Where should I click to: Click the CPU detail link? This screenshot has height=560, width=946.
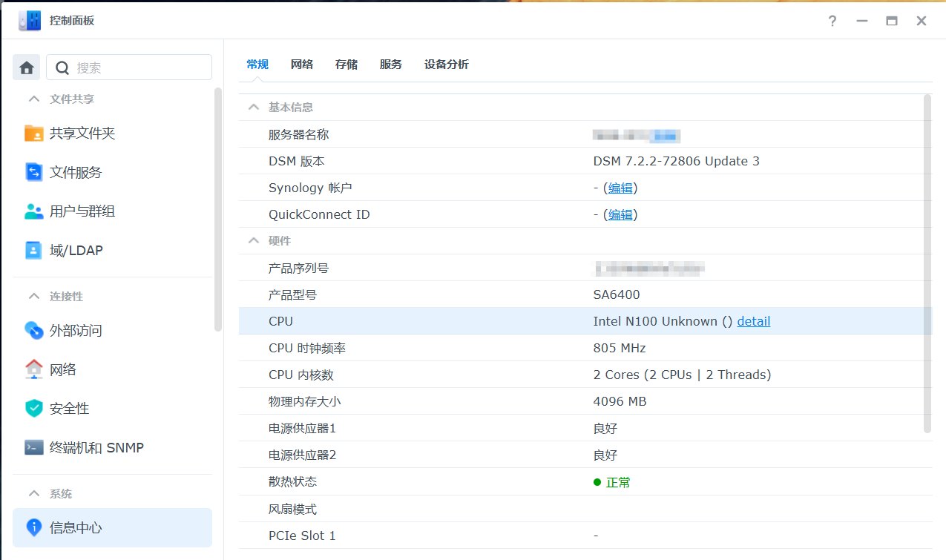[x=753, y=321]
